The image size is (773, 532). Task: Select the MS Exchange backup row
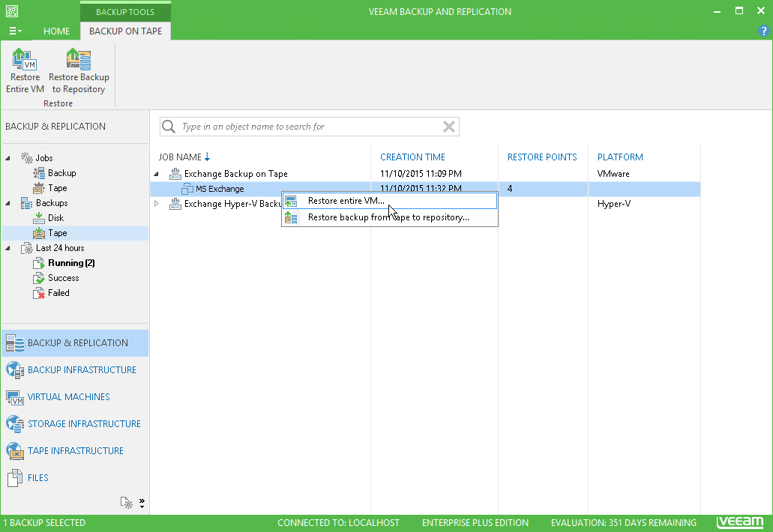coord(425,189)
